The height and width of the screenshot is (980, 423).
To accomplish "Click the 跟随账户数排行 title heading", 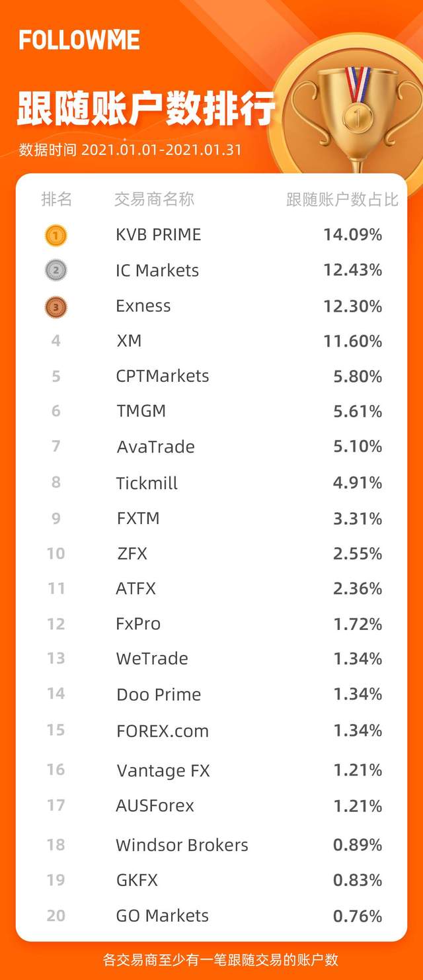I will coord(146,108).
